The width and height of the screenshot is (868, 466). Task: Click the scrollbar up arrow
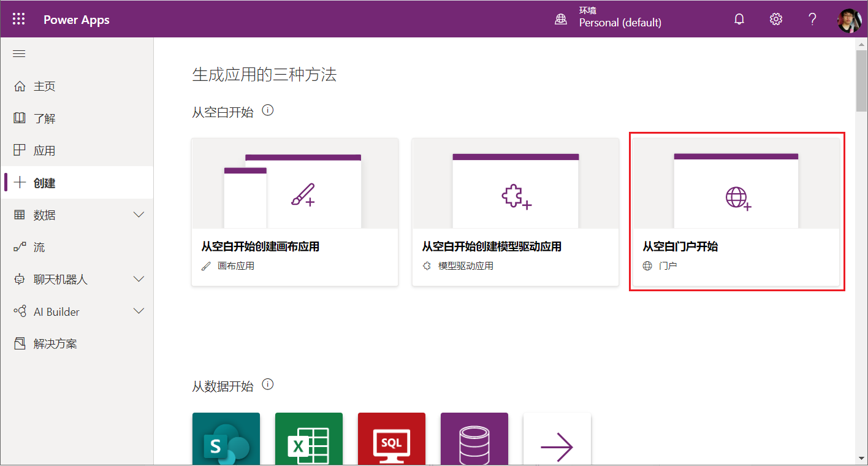tap(861, 44)
